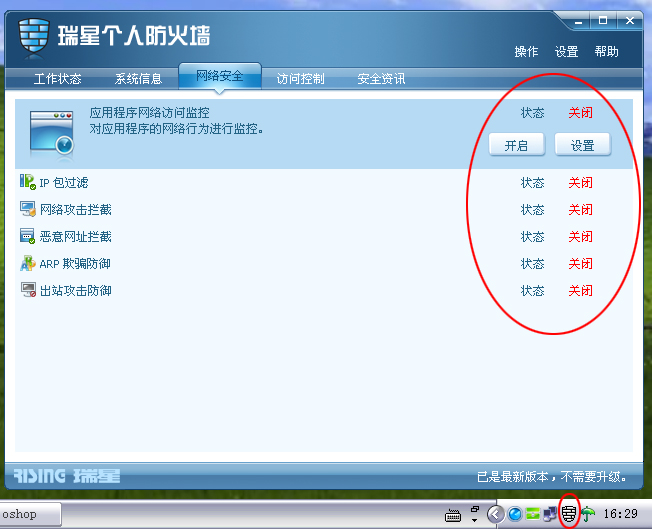The width and height of the screenshot is (652, 529).
Task: Select the 出站攻击防御 icon
Action: tap(28, 290)
